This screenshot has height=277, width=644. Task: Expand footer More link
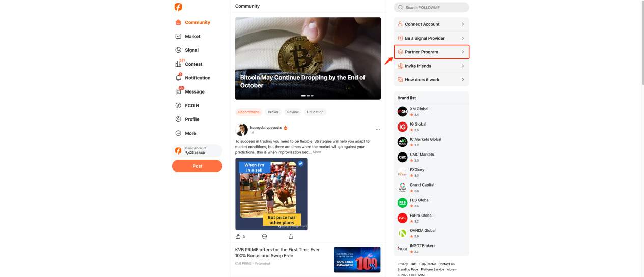452,269
